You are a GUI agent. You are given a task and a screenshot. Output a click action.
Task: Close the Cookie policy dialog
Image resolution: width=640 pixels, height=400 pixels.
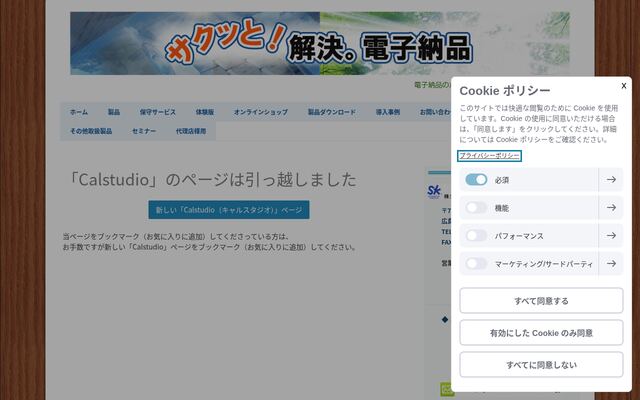pyautogui.click(x=624, y=86)
